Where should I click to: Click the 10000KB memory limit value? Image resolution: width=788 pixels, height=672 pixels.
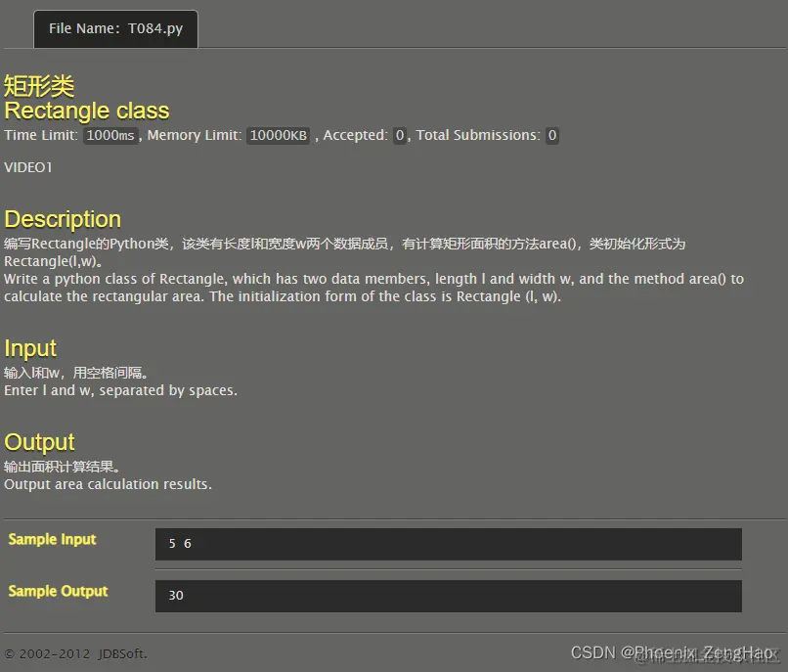[x=279, y=135]
